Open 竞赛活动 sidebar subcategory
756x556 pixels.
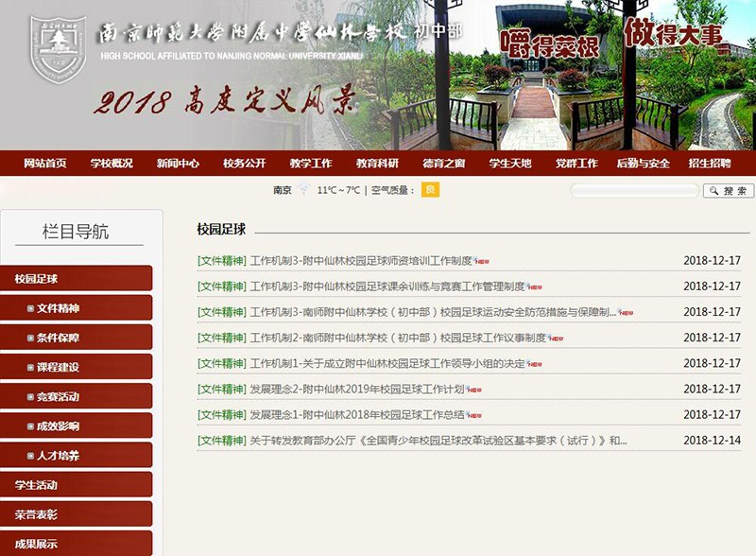(x=77, y=396)
